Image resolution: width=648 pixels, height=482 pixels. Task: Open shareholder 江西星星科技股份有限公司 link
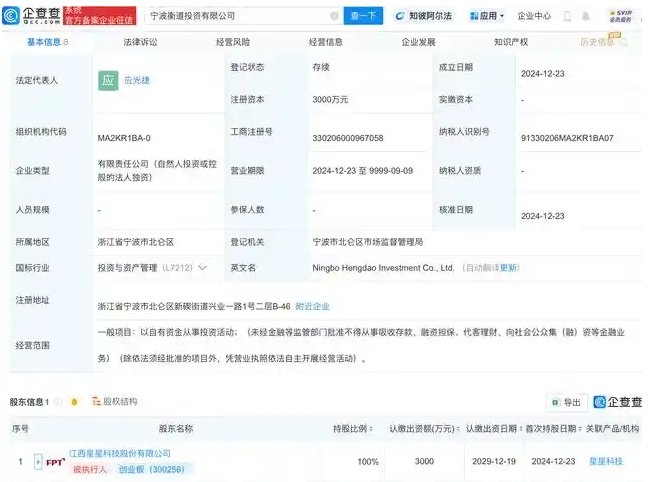point(120,453)
